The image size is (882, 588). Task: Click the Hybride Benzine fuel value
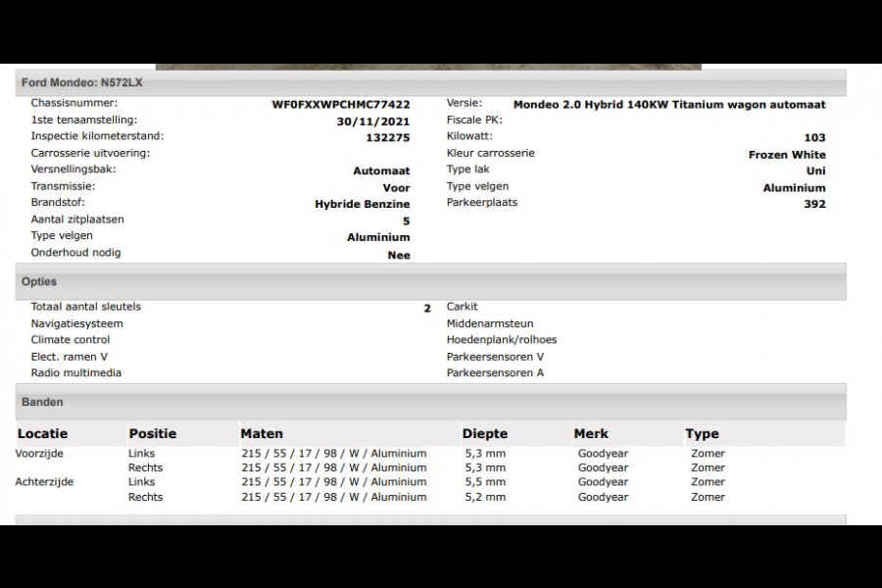coord(362,205)
